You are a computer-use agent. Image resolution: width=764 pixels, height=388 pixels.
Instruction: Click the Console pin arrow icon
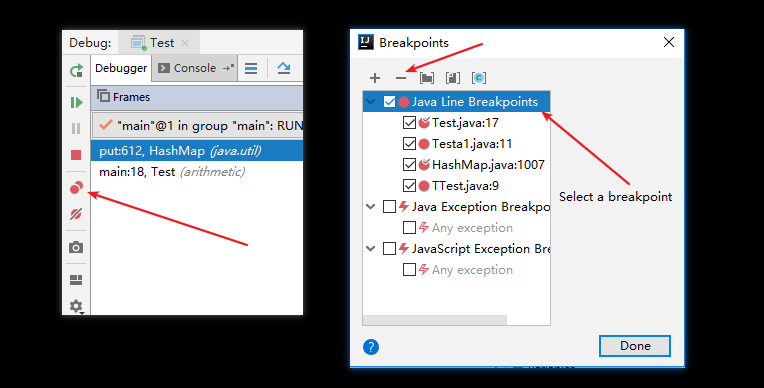pos(229,68)
